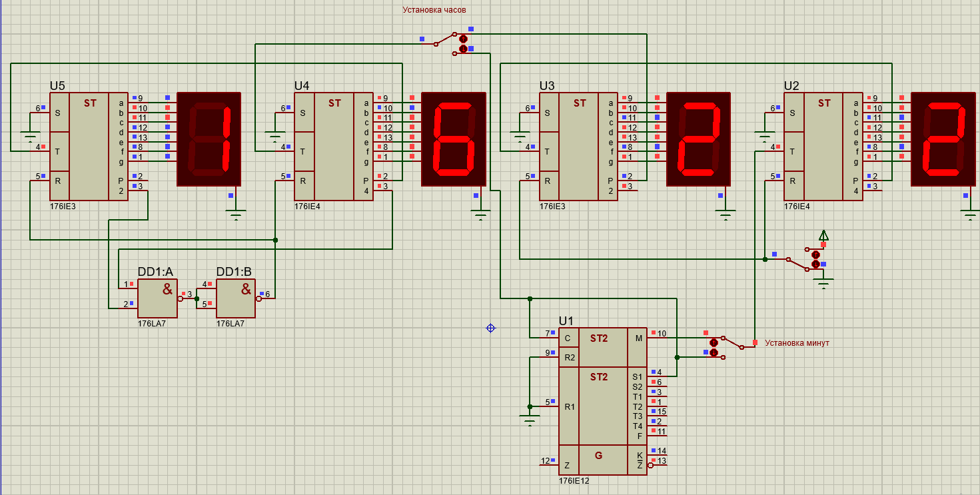Click the down arrow of the hours-setting switch
Screen dimensions: 980x495
pos(463,49)
